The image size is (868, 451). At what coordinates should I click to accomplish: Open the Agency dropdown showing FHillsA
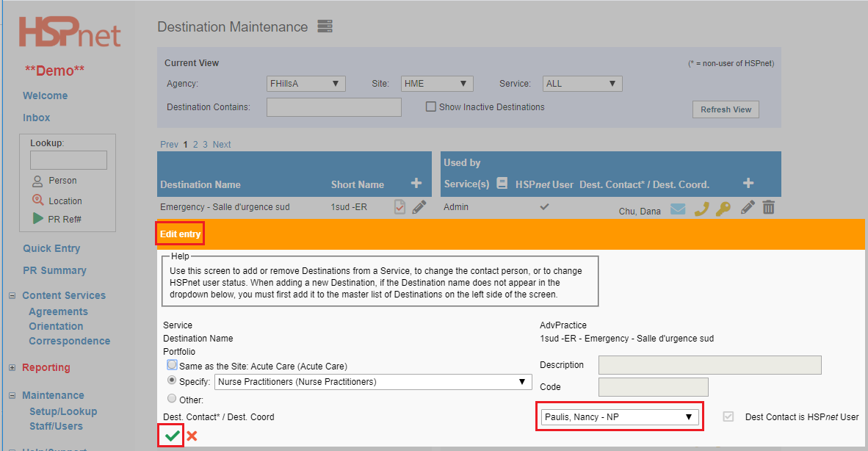[305, 84]
